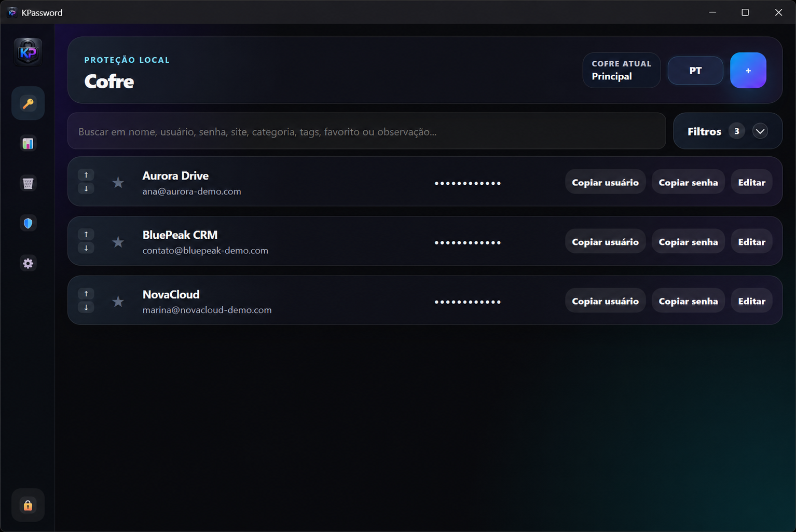
Task: Select contato@bluepeak-demo.com text
Action: click(205, 251)
